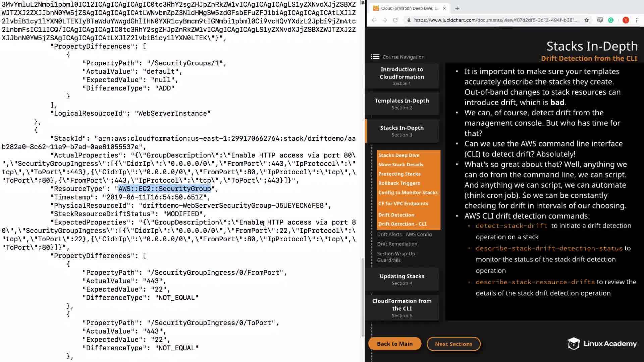Click the site lock icon
This screenshot has height=362, width=644.
(x=409, y=20)
